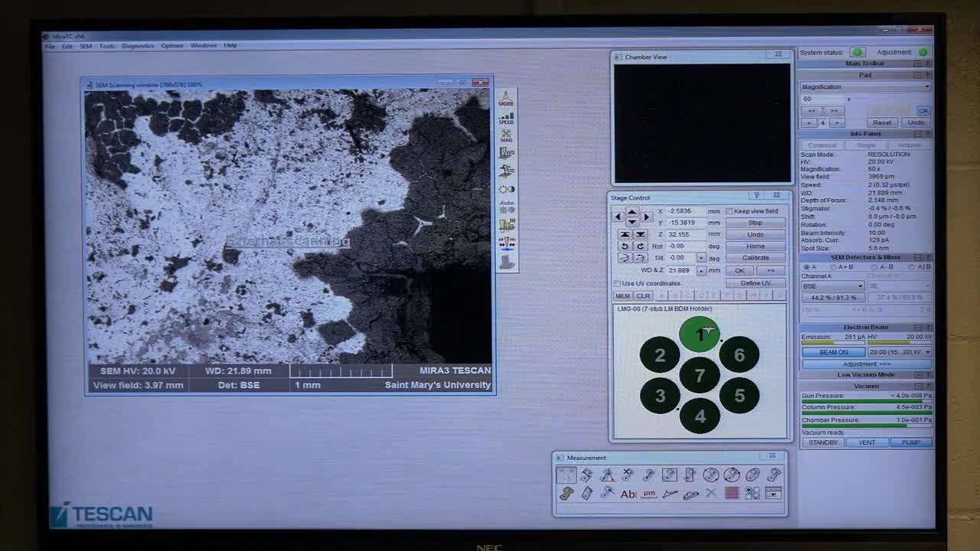Open the File menu
980x551 pixels.
(x=50, y=46)
